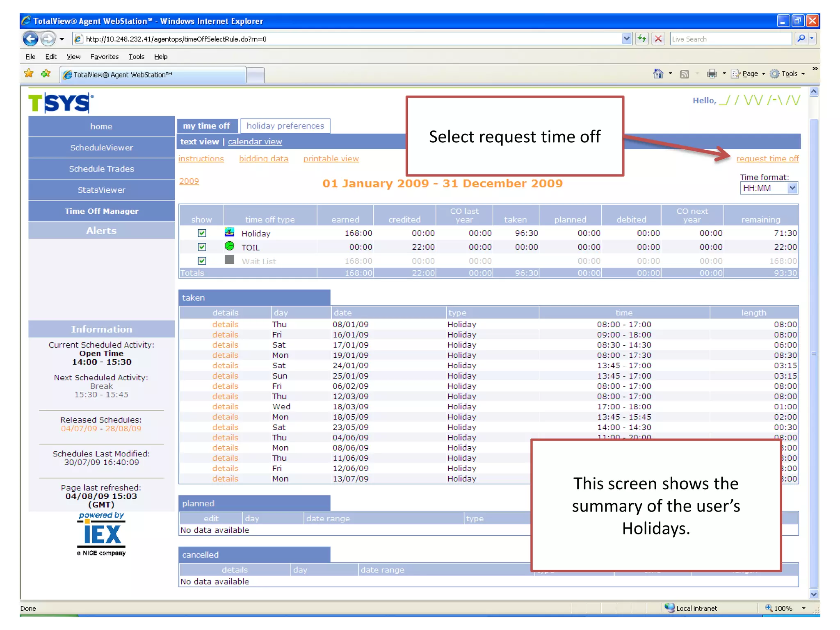Screen dimensions: 840x630
Task: Open the Time format HH:MM dropdown
Action: [792, 188]
